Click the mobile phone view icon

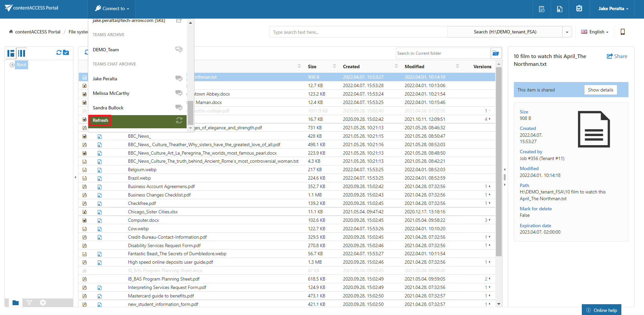point(622,32)
